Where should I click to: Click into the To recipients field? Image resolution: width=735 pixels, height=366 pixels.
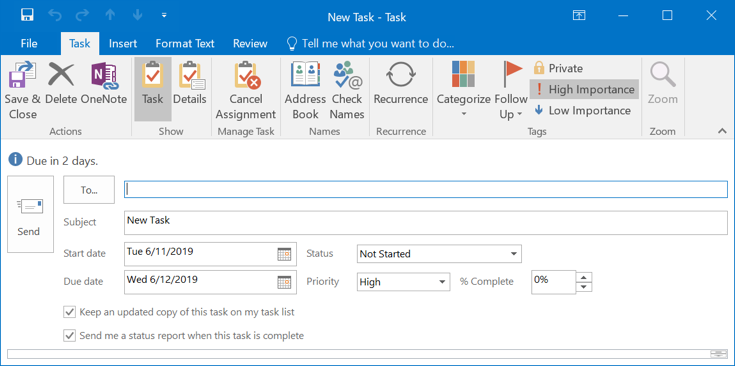(x=426, y=189)
